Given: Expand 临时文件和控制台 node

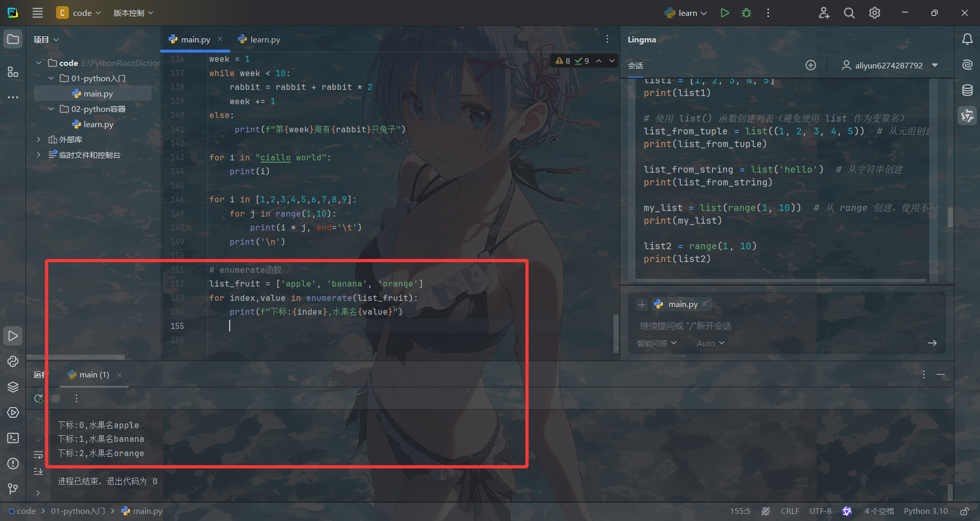Looking at the screenshot, I should (39, 155).
